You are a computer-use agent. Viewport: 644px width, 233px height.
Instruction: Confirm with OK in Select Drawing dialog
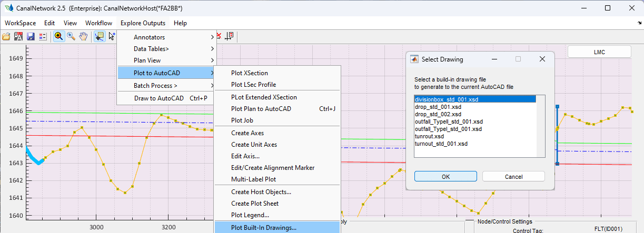[x=445, y=177]
